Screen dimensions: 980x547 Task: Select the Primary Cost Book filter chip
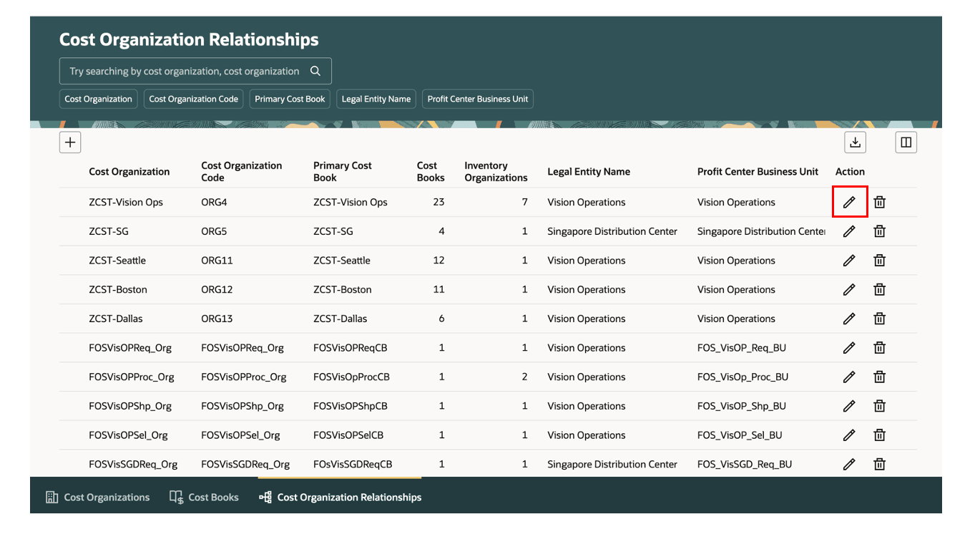click(290, 99)
